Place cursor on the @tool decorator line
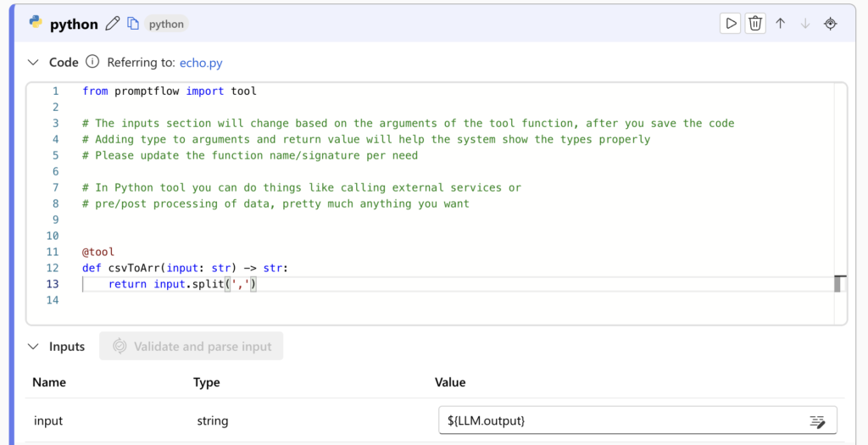868x445 pixels. coord(98,252)
